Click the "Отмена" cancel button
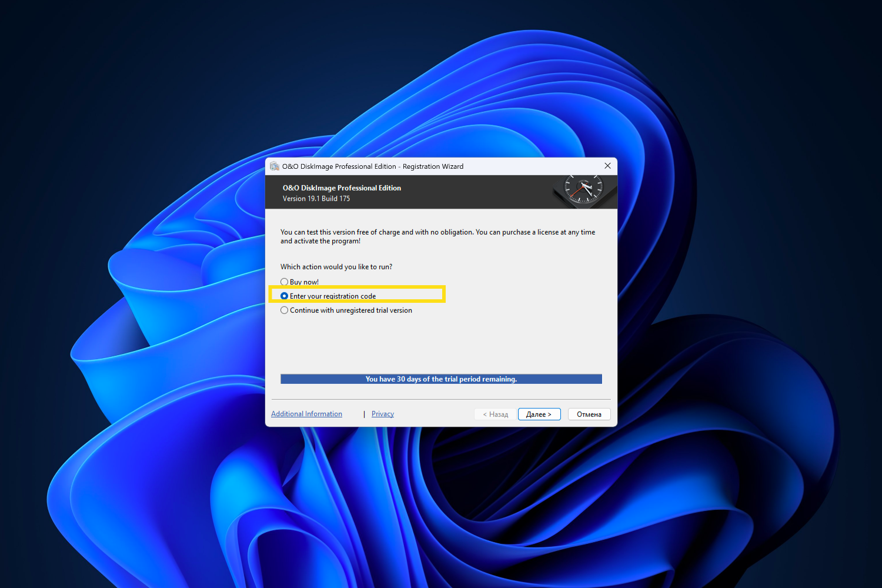 click(x=589, y=415)
